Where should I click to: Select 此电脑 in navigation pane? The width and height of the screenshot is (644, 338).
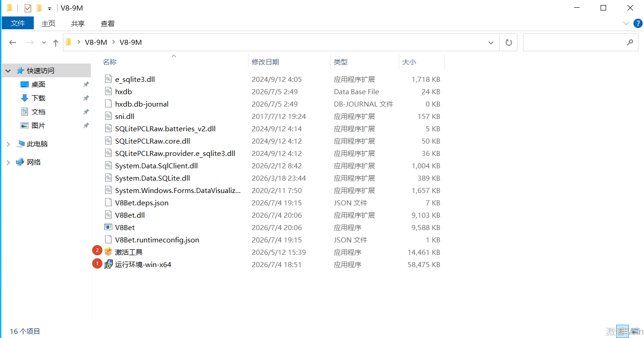[37, 144]
